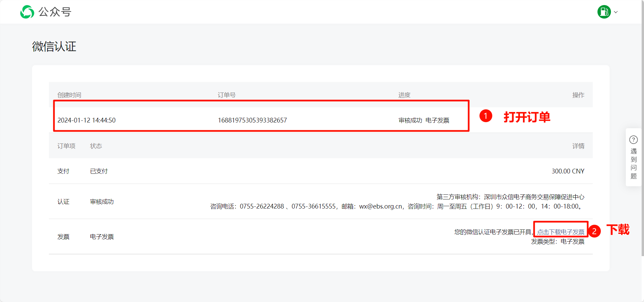Click the 点击下载电子发票 download link
This screenshot has width=644, height=302.
click(x=560, y=232)
